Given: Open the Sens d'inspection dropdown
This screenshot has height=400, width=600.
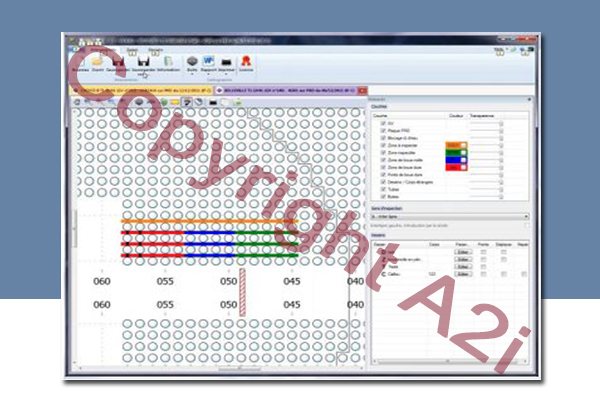Looking at the screenshot, I should click(449, 216).
